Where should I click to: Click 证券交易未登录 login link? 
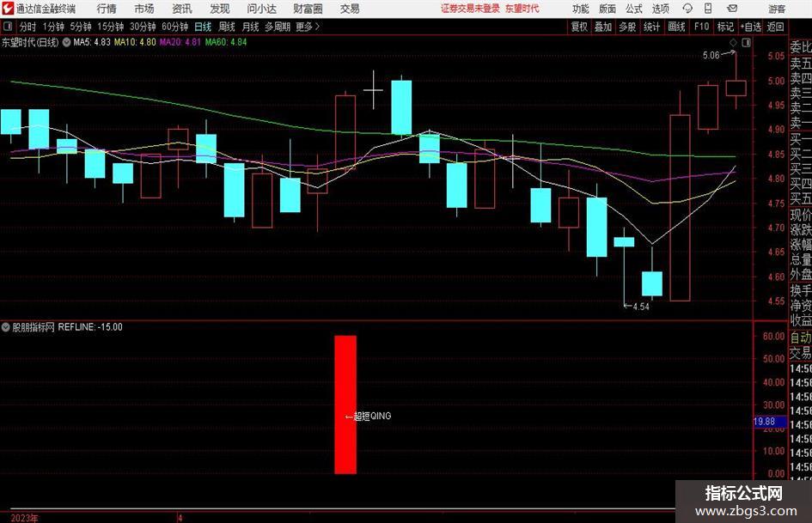[470, 9]
